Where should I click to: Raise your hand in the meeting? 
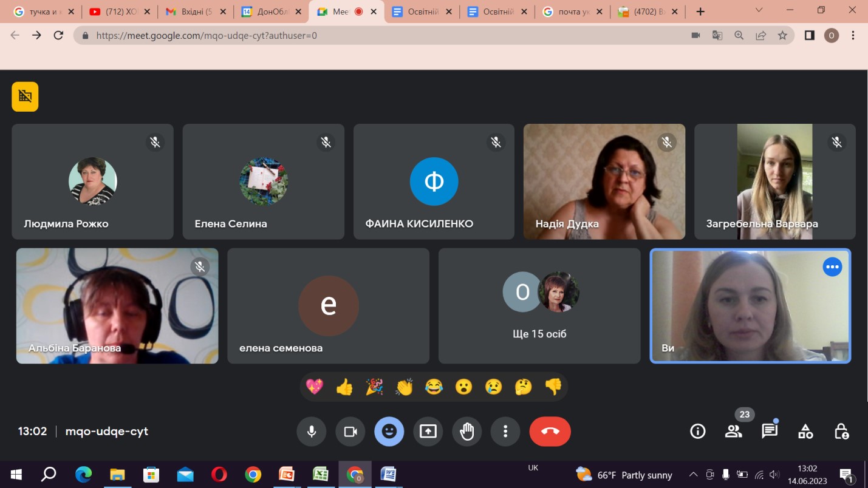point(467,432)
